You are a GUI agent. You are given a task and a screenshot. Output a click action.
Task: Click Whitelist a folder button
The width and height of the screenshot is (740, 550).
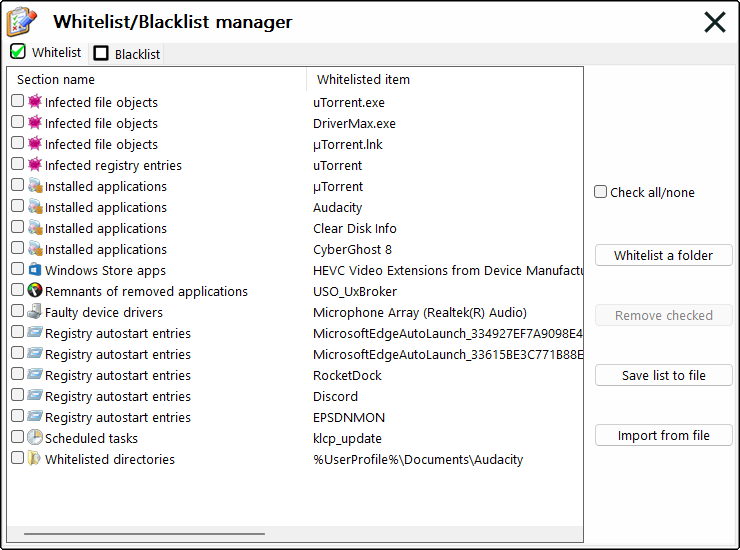(664, 255)
